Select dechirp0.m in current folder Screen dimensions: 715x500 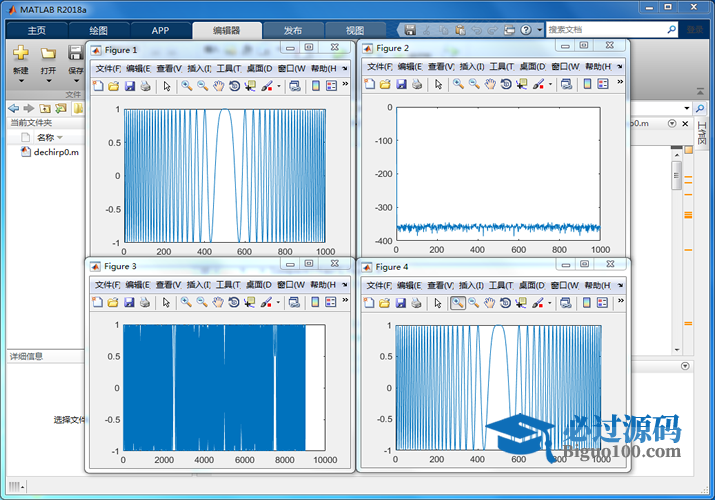pyautogui.click(x=51, y=152)
